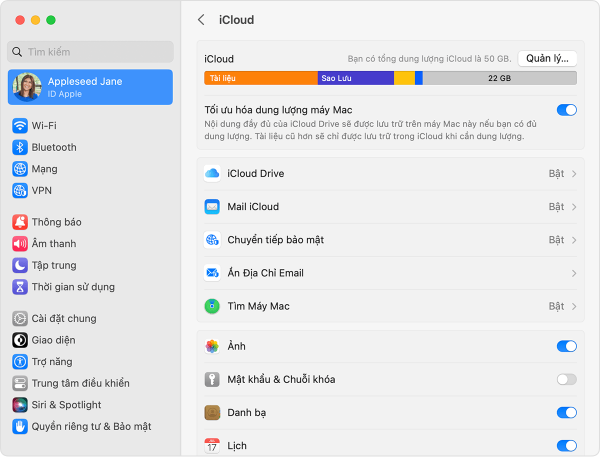
Task: Click the Âm thanh speaker icon
Action: 20,243
